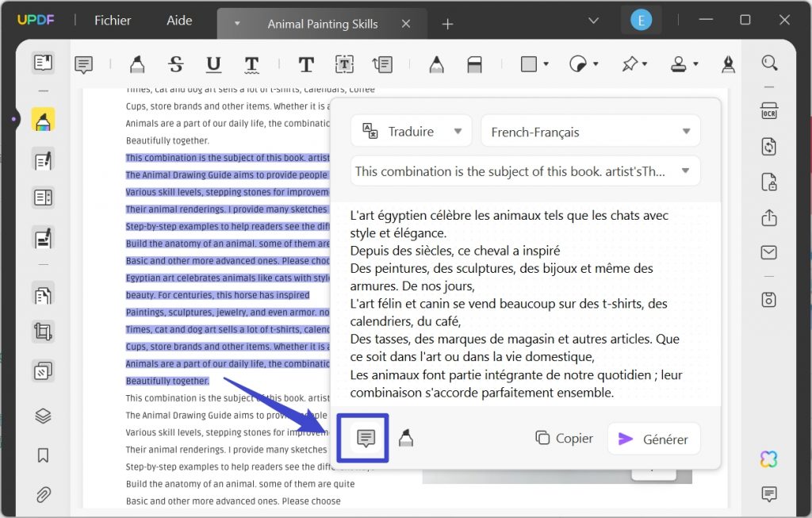
Task: Open the French-Français language dropdown
Action: [x=591, y=132]
